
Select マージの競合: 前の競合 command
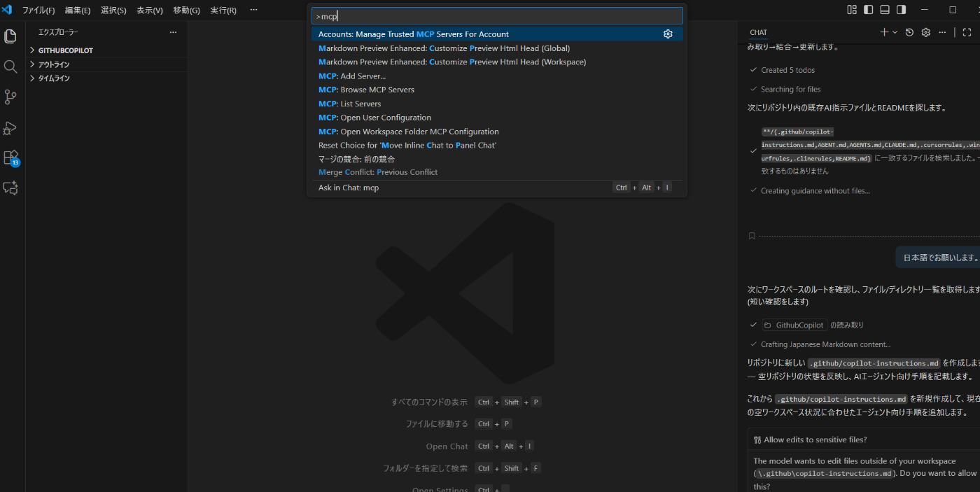497,159
